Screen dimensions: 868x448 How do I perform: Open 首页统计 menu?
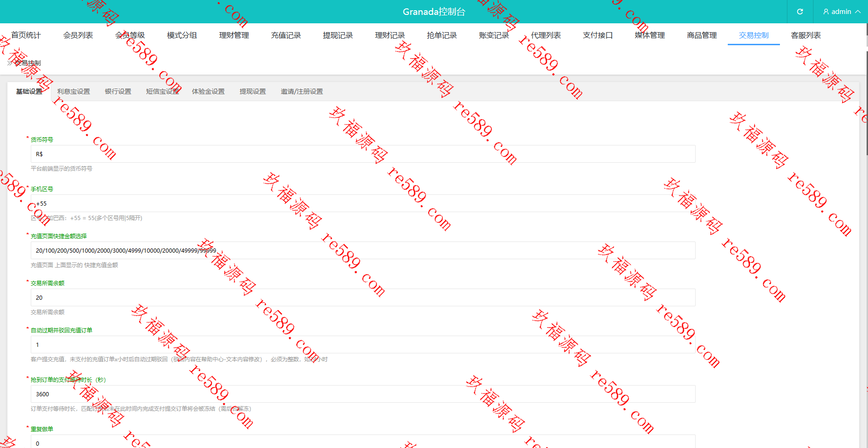(x=26, y=35)
